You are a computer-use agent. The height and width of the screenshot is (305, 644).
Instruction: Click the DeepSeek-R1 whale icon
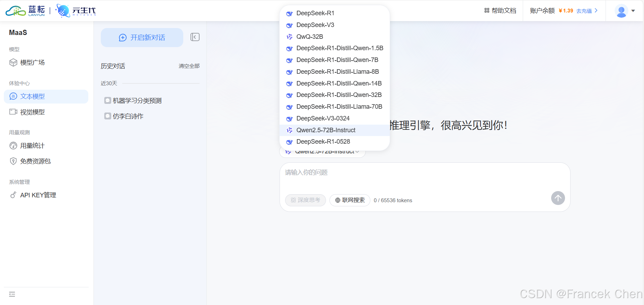pyautogui.click(x=290, y=14)
